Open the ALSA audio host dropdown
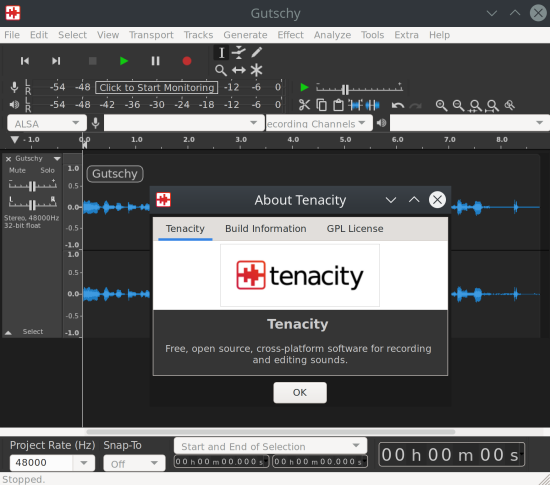This screenshot has width=550, height=485. [47, 123]
